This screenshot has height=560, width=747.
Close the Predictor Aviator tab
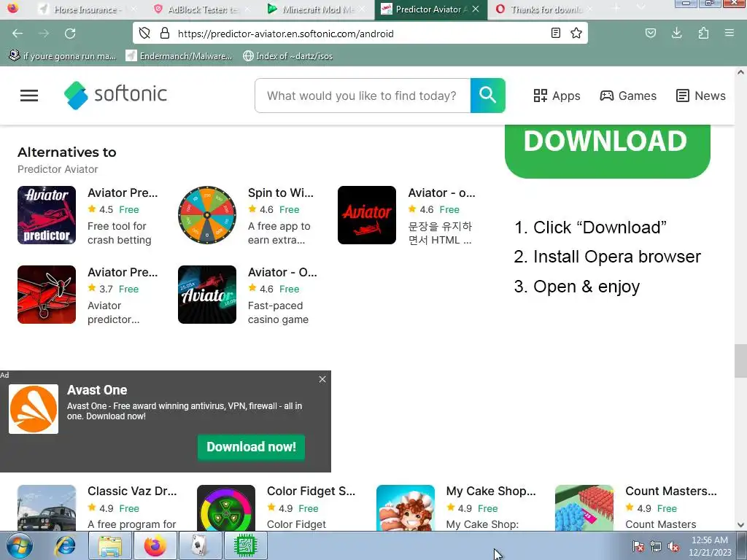(x=476, y=9)
